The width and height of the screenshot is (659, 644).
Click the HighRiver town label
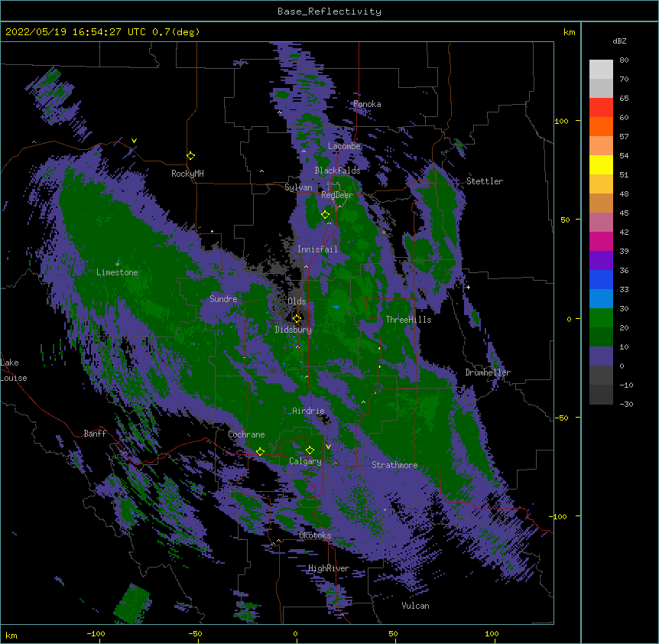tap(329, 568)
